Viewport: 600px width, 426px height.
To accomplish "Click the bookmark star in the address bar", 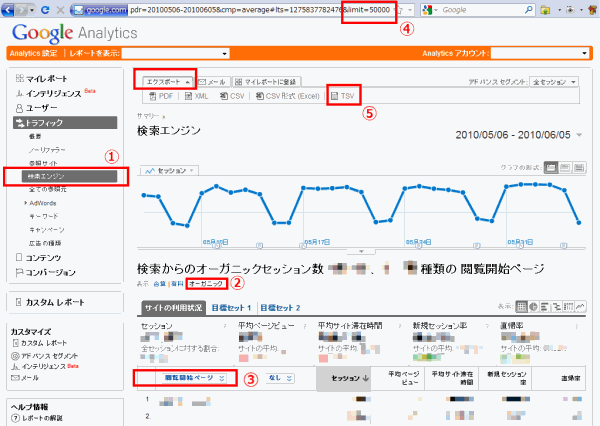I will point(399,10).
